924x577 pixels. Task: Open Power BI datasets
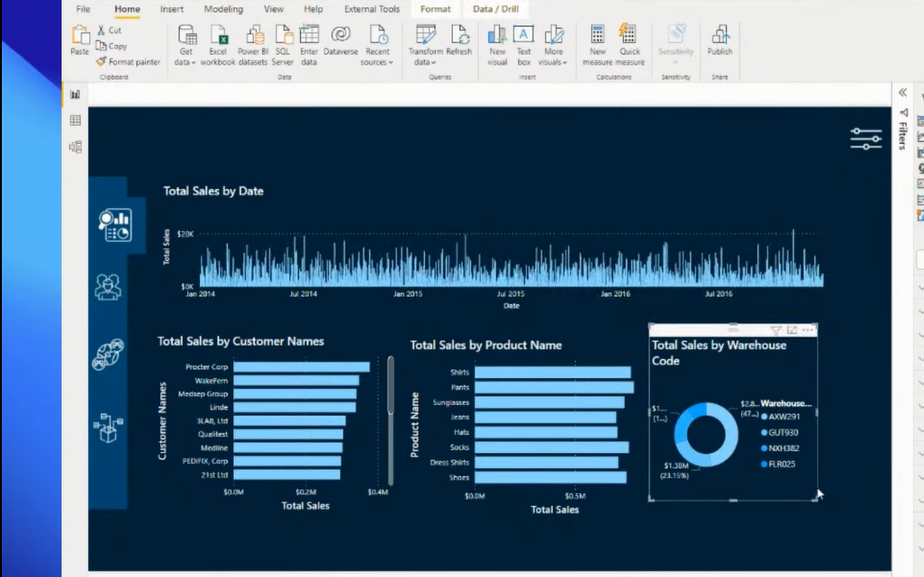coord(253,45)
